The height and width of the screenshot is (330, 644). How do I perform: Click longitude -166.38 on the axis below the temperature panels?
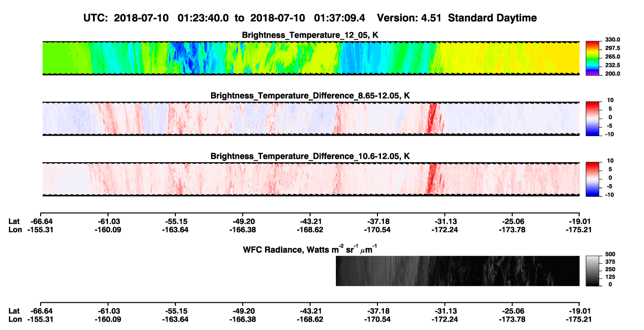click(243, 230)
